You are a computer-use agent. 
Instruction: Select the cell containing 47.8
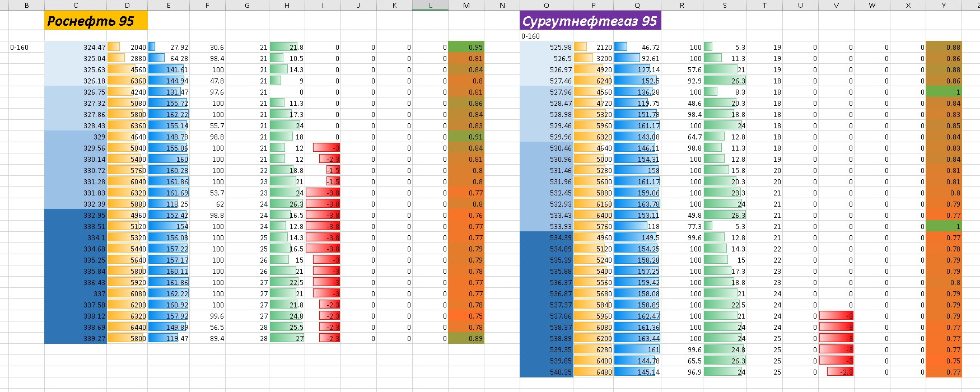[207, 81]
